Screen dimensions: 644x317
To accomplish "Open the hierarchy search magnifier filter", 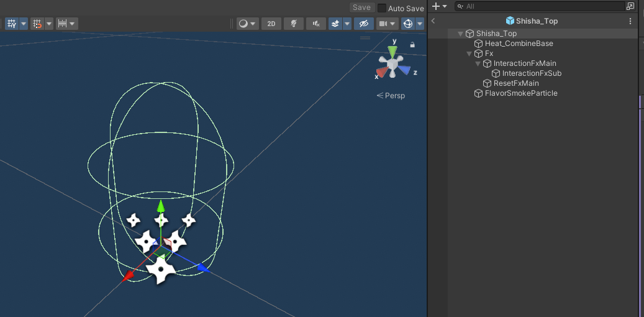I will point(460,7).
